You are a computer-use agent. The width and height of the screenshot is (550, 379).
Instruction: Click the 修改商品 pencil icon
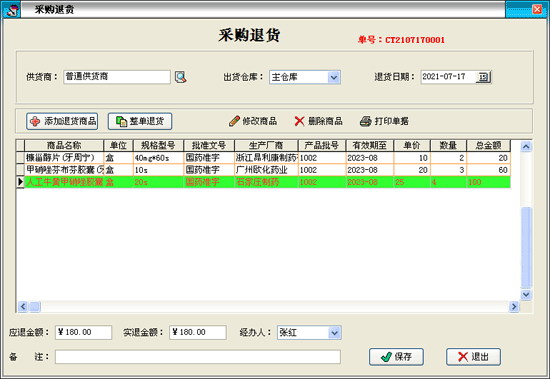[x=234, y=121]
